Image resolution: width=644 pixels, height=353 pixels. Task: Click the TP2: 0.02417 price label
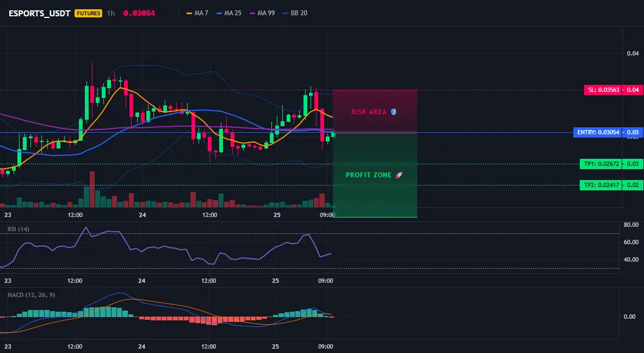point(601,185)
